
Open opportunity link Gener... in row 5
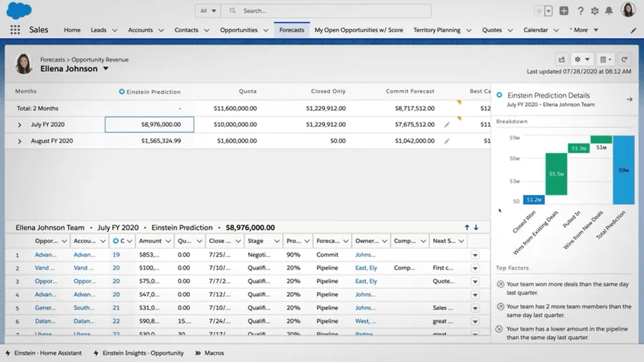45,308
